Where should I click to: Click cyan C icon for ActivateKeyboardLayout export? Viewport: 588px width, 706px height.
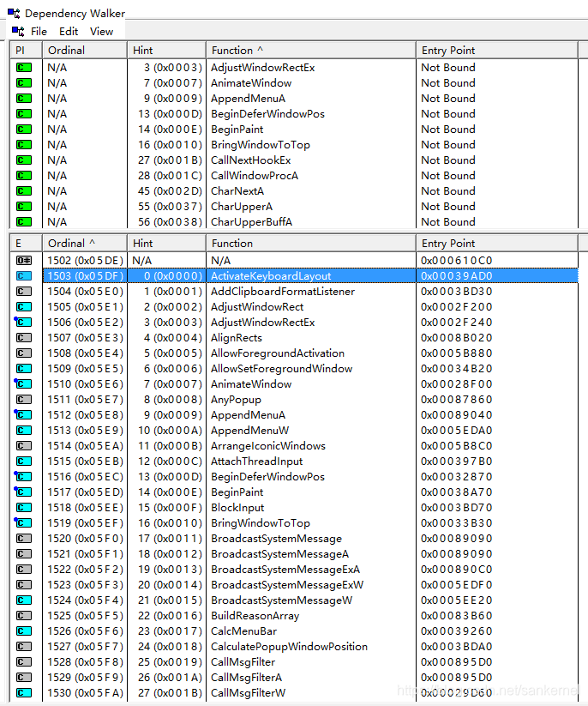[x=24, y=276]
